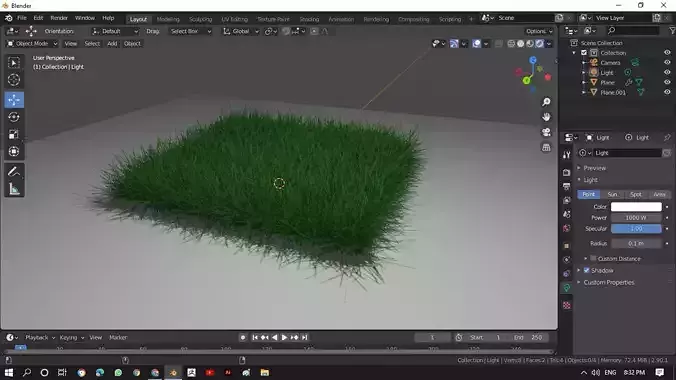Screen dimensions: 676x380
Task: Open the Select Box drag dropdown
Action: tap(191, 31)
